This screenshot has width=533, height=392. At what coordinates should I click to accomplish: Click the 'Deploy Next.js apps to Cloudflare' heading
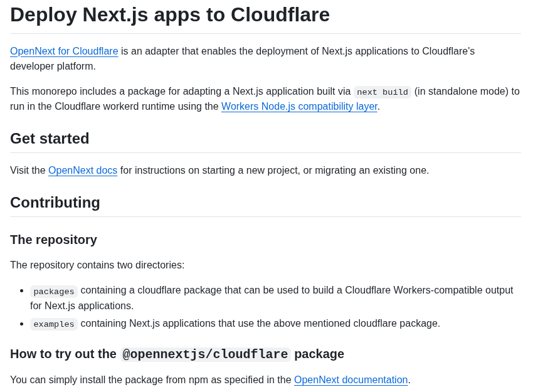click(x=170, y=14)
